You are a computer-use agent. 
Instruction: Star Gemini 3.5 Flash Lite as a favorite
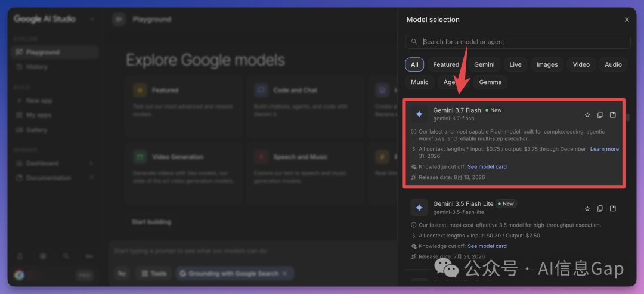[587, 209]
